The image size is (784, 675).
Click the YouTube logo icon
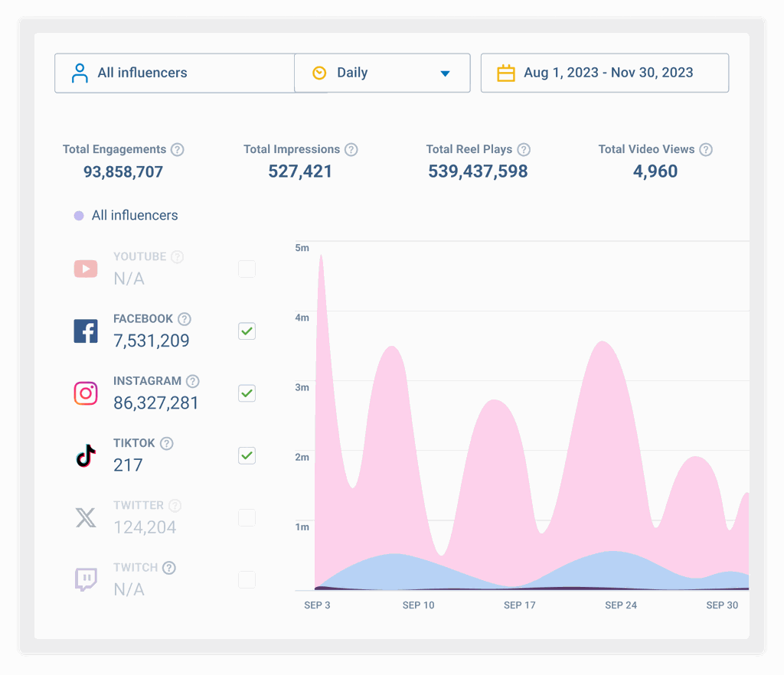point(86,269)
